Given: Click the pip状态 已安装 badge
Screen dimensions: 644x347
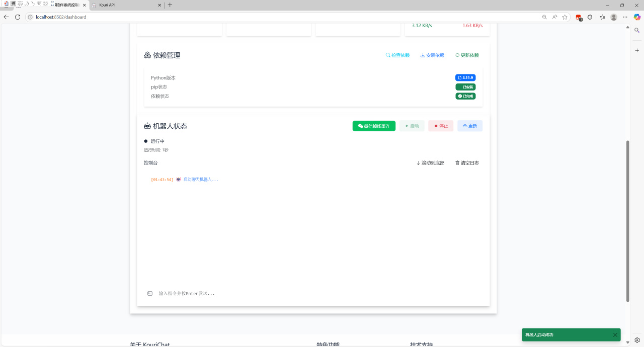Looking at the screenshot, I should pos(465,87).
